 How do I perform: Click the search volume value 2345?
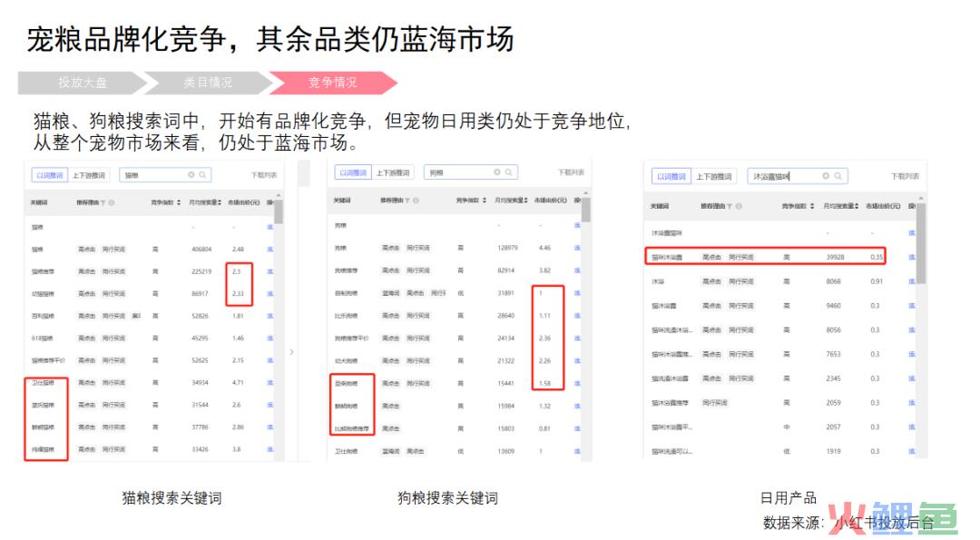[833, 378]
